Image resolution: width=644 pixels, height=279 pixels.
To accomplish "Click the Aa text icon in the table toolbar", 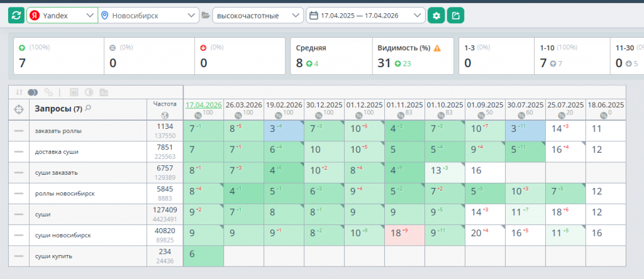I will pyautogui.click(x=104, y=92).
